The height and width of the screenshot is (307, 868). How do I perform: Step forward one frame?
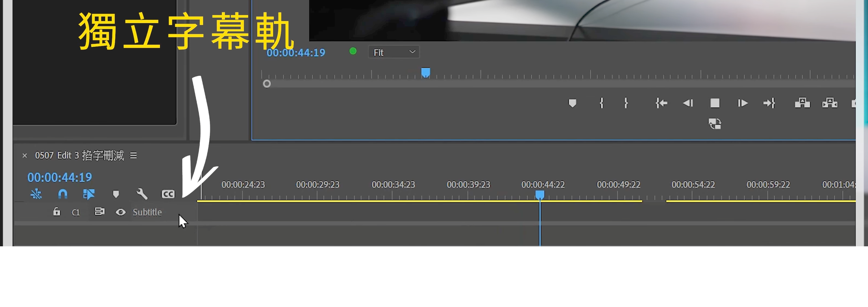[742, 103]
